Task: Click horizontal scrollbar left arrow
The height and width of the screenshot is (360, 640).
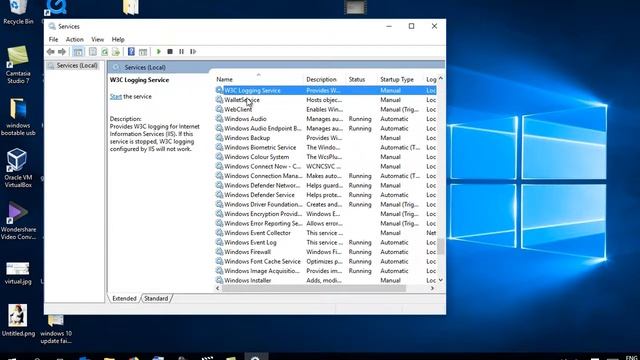Action: click(218, 288)
